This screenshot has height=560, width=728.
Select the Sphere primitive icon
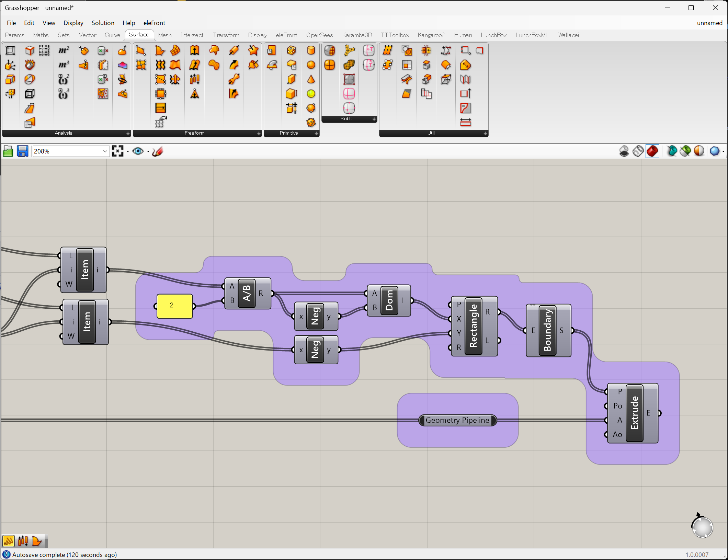click(311, 65)
